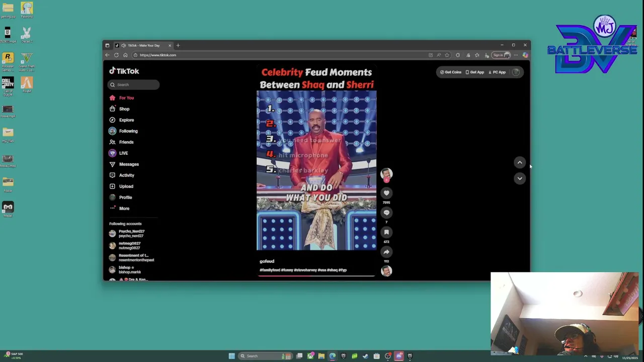This screenshot has height=362, width=644.
Task: Open Discord on taskbar
Action: pyautogui.click(x=399, y=356)
